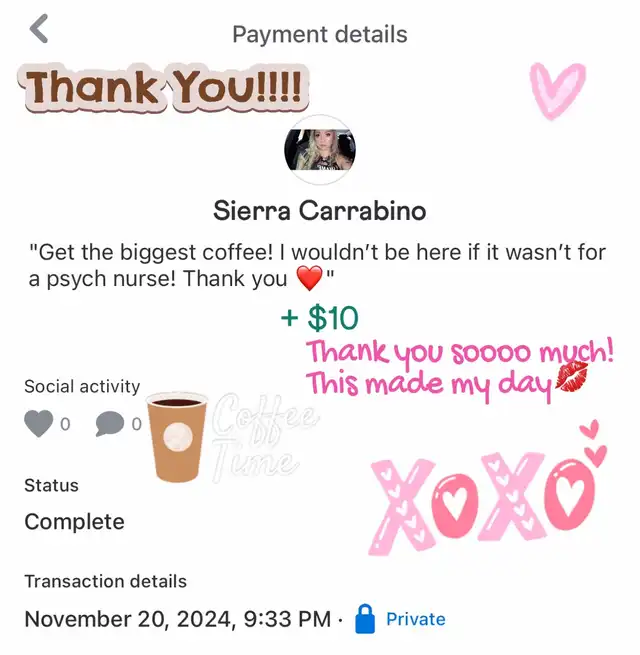Go back using the top-left arrow
The image size is (640, 655).
[39, 29]
